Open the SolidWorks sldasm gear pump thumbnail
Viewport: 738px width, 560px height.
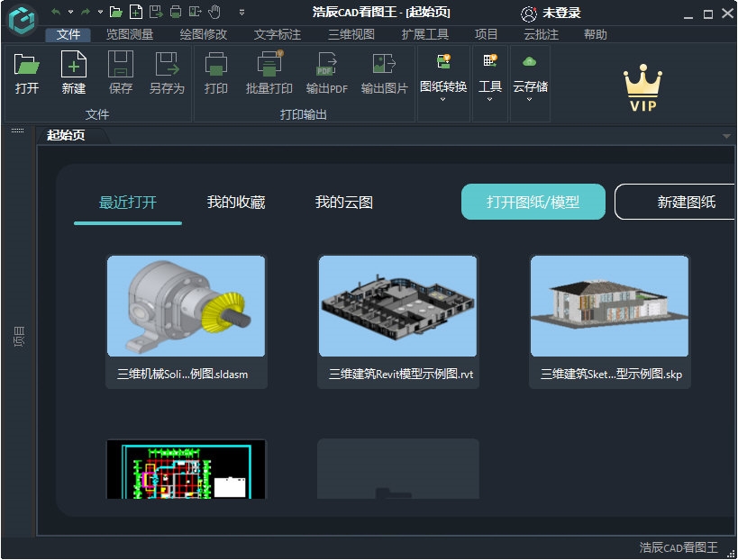tap(186, 306)
